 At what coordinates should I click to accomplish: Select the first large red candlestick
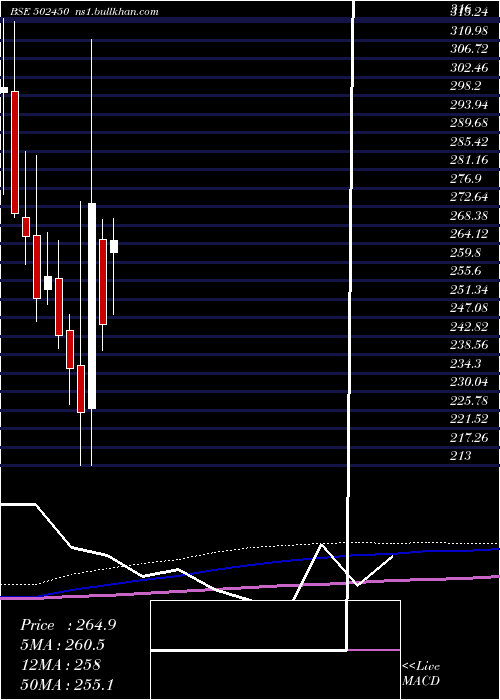[x=15, y=152]
